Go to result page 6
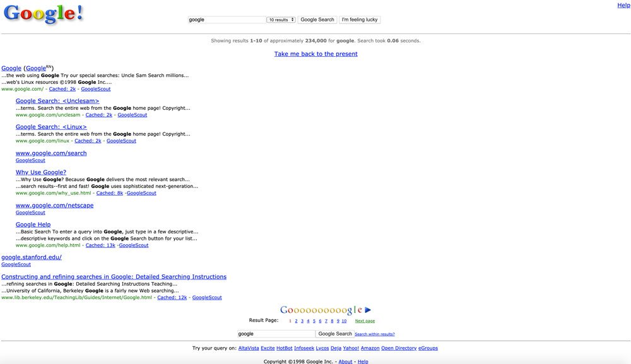Image resolution: width=631 pixels, height=364 pixels. click(321, 321)
